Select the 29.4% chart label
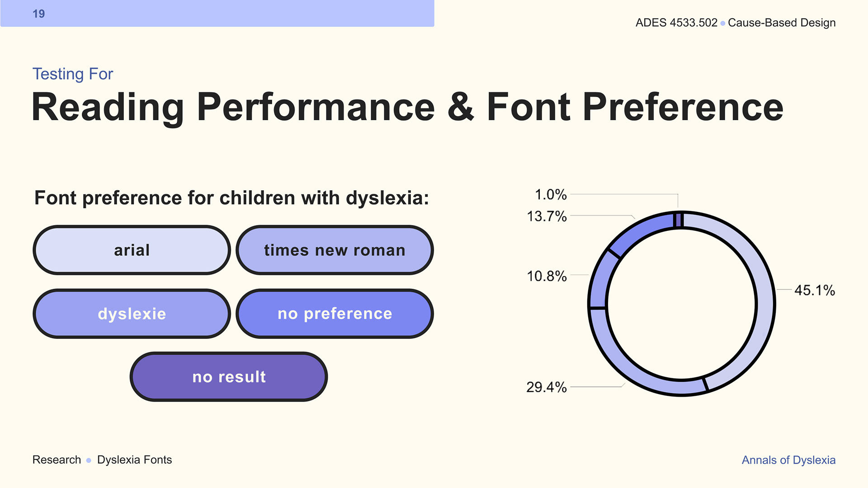Viewport: 868px width, 488px height. [x=546, y=387]
